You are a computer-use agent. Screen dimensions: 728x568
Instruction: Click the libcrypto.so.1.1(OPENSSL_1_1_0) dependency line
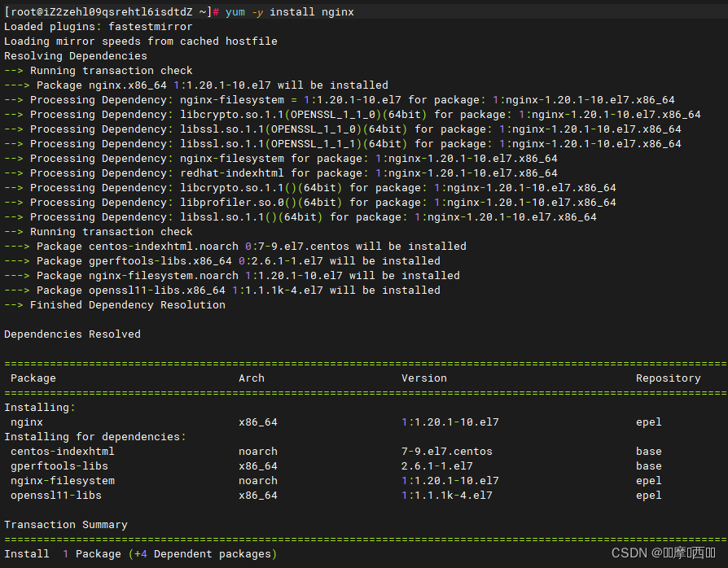353,115
